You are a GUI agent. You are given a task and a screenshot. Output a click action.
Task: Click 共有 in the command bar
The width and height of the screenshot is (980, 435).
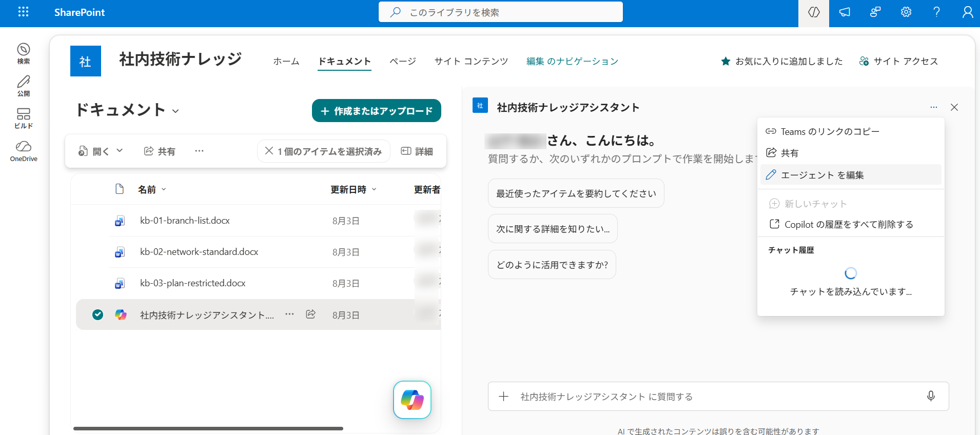coord(160,151)
